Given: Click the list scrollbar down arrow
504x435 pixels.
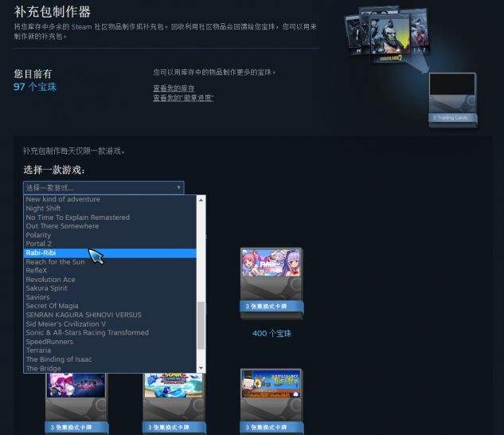Looking at the screenshot, I should pos(201,368).
